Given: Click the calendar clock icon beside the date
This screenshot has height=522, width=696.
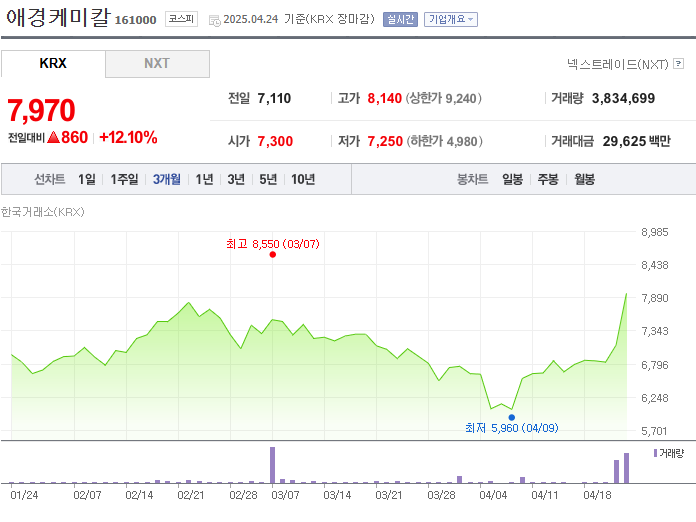Looking at the screenshot, I should (x=215, y=20).
